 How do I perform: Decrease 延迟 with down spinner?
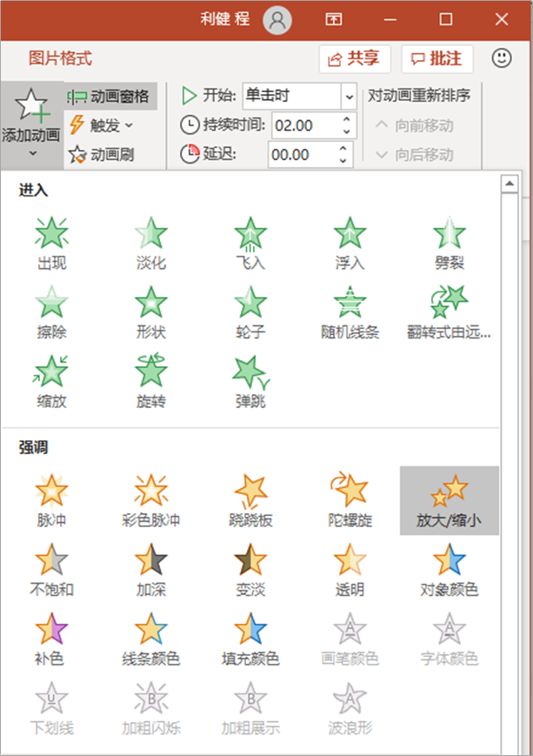click(343, 161)
